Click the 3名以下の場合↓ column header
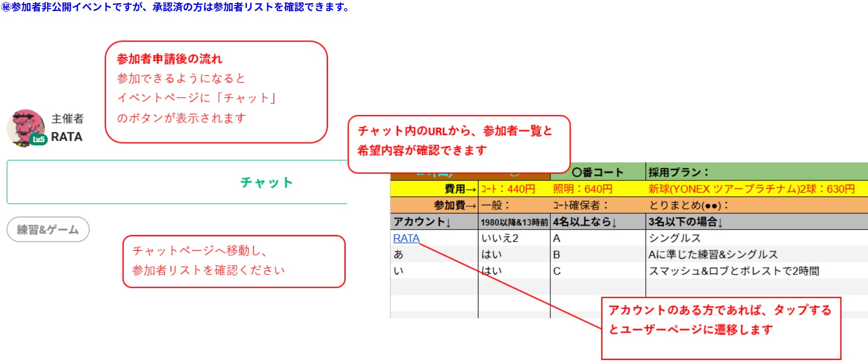 pos(685,222)
